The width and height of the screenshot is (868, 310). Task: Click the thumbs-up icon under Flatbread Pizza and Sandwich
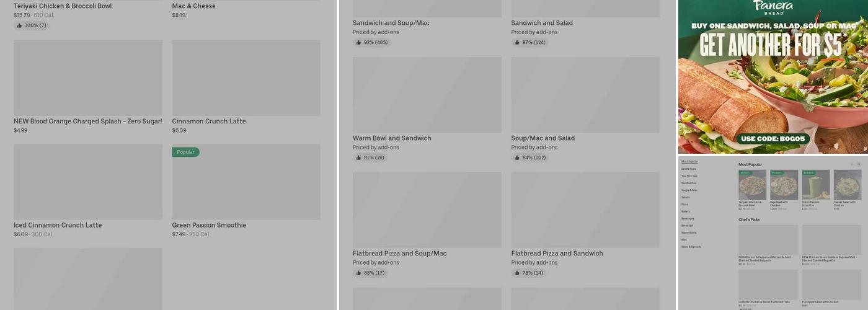(517, 273)
